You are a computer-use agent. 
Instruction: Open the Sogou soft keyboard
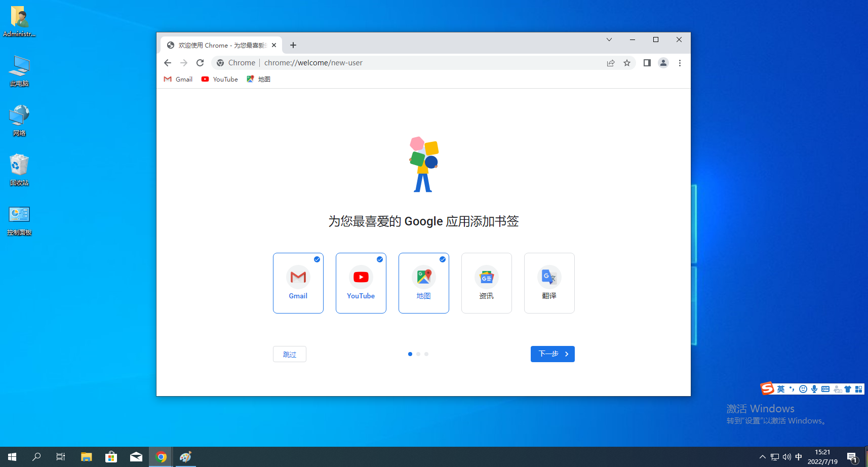pos(825,389)
